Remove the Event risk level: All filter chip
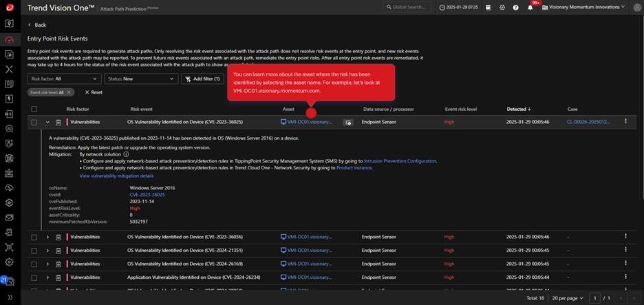This screenshot has height=305, width=644. pyautogui.click(x=69, y=92)
